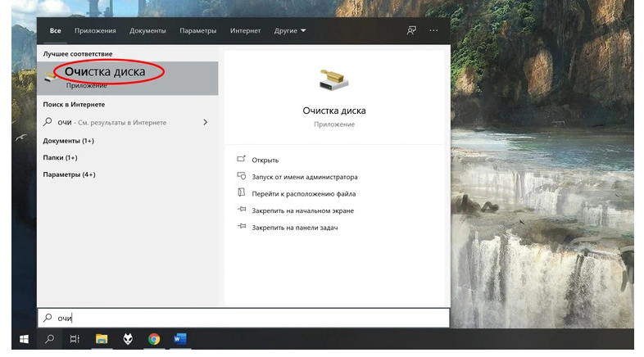The image size is (644, 357).
Task: Expand the Другие dropdown filter
Action: pyautogui.click(x=290, y=31)
